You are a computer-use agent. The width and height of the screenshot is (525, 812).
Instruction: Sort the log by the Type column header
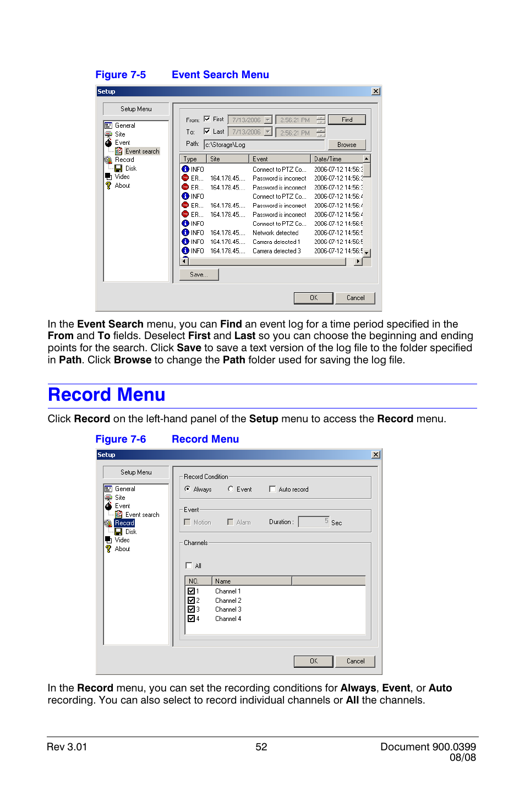[x=194, y=159]
